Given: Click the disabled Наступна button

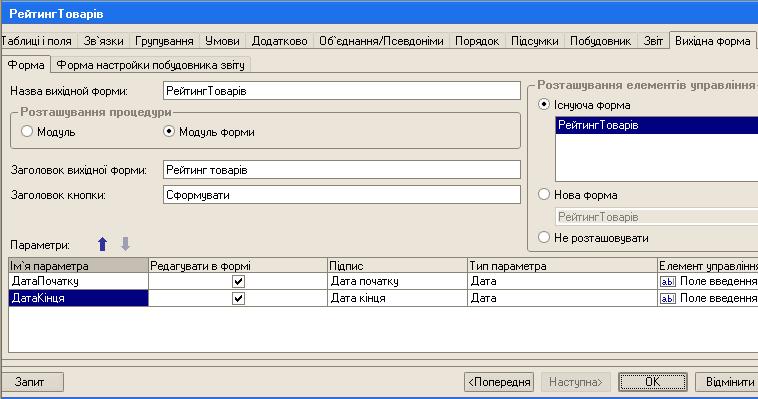Looking at the screenshot, I should (x=575, y=382).
